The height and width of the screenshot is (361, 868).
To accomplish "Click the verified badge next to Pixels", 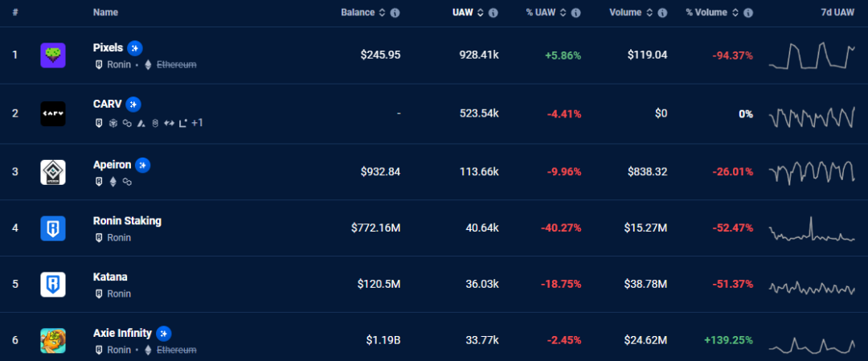I will coord(135,48).
